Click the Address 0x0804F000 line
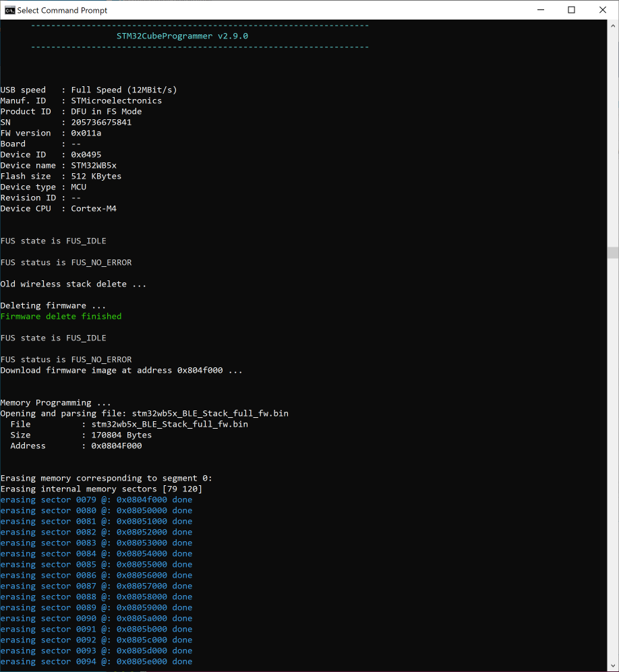Screen dimensions: 619x672 click(76, 446)
